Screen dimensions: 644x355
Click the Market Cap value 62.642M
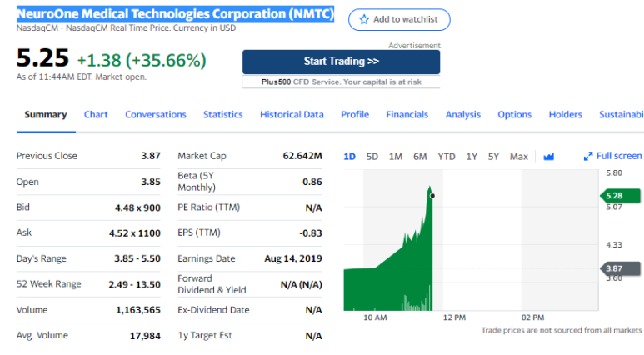click(x=302, y=156)
